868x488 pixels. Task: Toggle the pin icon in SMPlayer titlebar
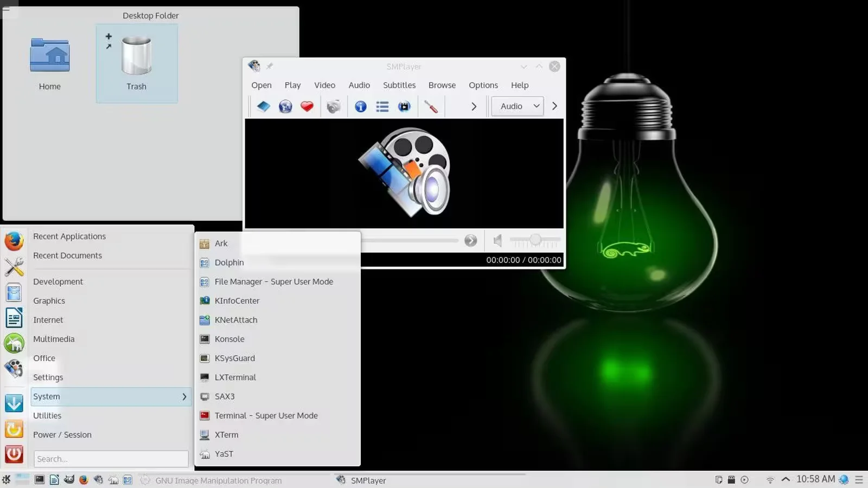coord(270,66)
